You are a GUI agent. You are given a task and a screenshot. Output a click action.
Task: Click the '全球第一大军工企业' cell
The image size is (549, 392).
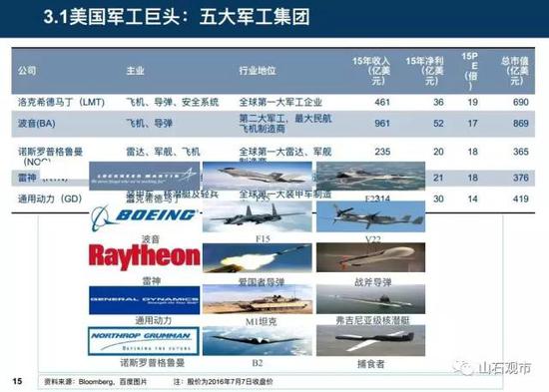point(280,102)
